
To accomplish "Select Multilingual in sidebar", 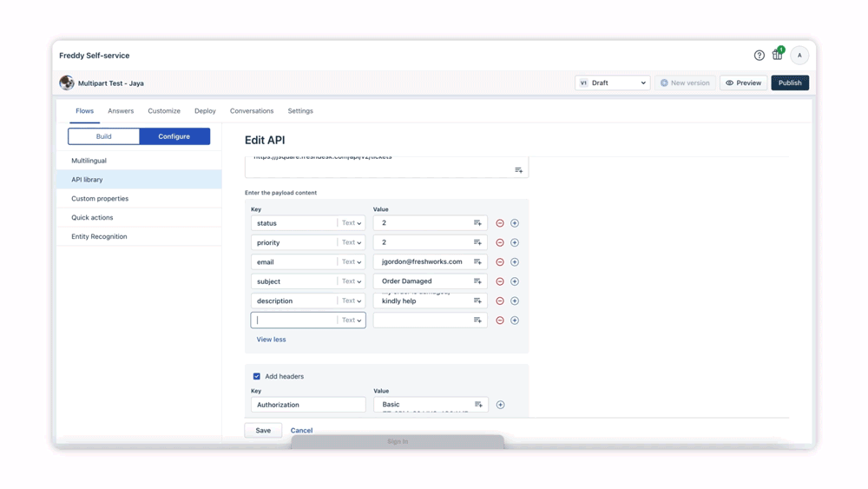I will pyautogui.click(x=139, y=161).
